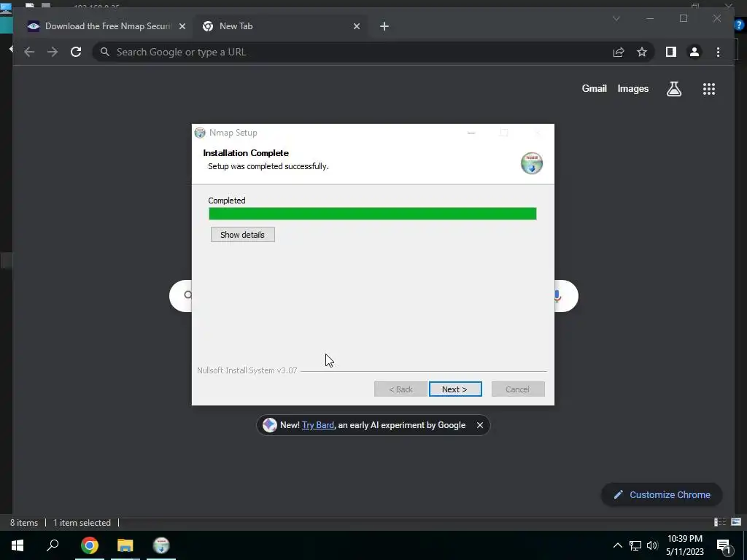Switch Explorer to details view icon

(719, 522)
